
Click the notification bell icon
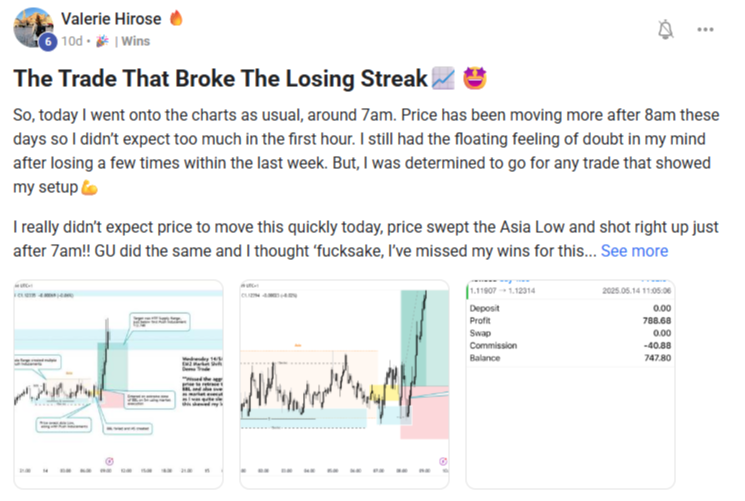point(665,30)
